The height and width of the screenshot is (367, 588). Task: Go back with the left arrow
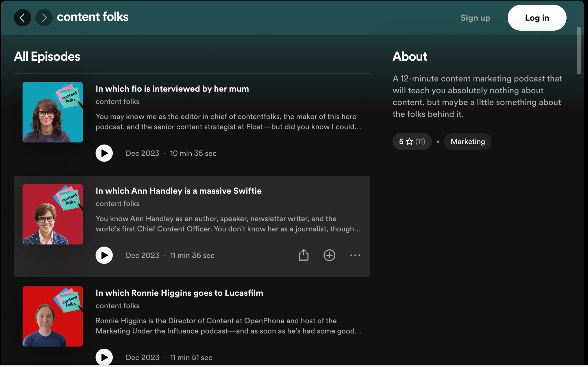tap(22, 18)
